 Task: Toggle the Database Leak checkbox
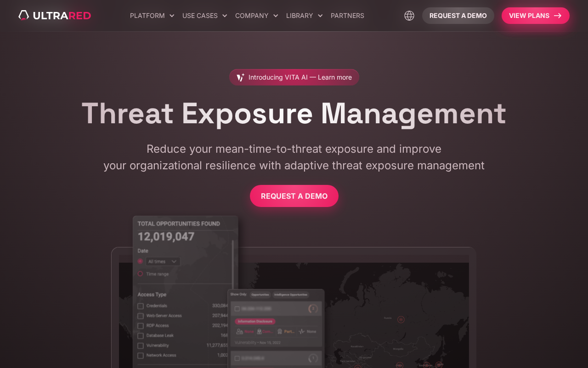[x=141, y=336]
